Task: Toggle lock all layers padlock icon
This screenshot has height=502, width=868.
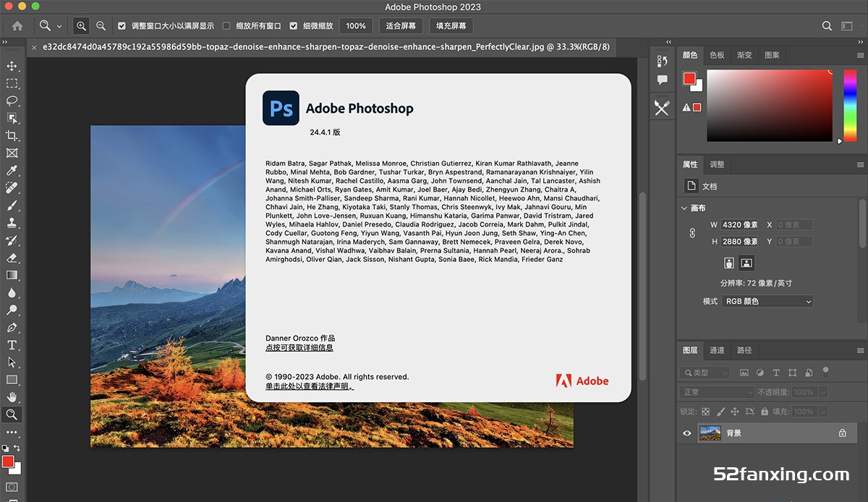Action: point(763,411)
